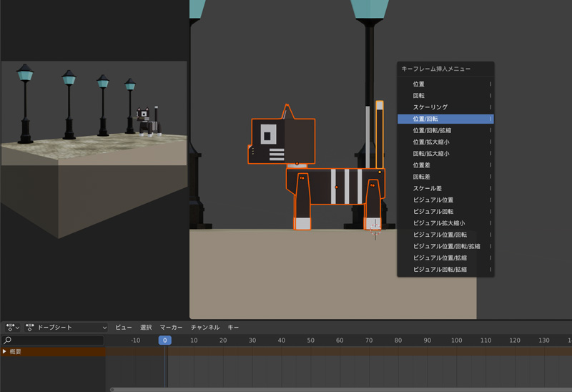This screenshot has height=392, width=572.
Task: Click the small cat in camera preview
Action: pyautogui.click(x=149, y=122)
